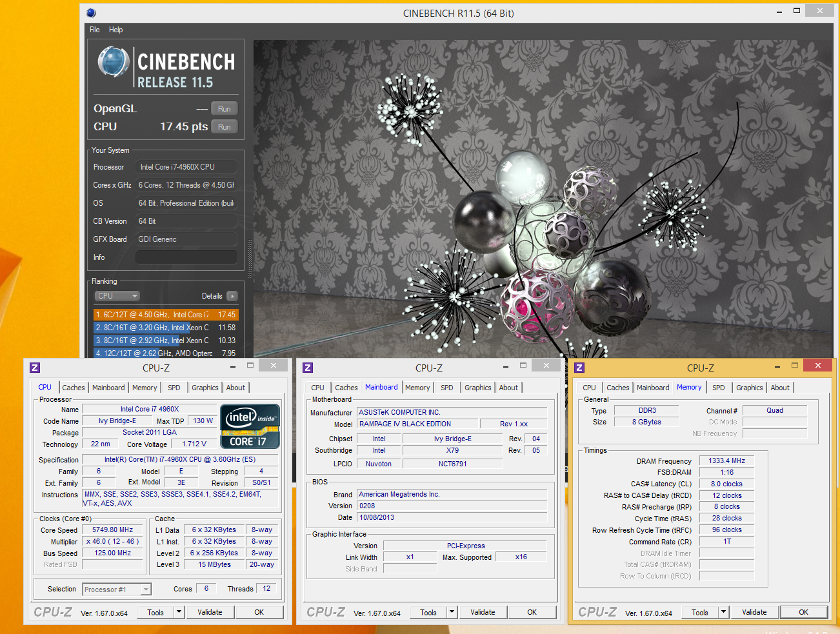Open About tab in left CPU-Z
The height and width of the screenshot is (634, 840).
pyautogui.click(x=235, y=388)
